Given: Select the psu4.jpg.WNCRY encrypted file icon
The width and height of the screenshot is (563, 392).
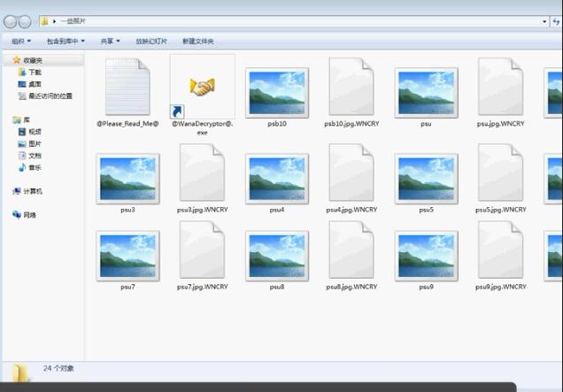Looking at the screenshot, I should [x=351, y=173].
